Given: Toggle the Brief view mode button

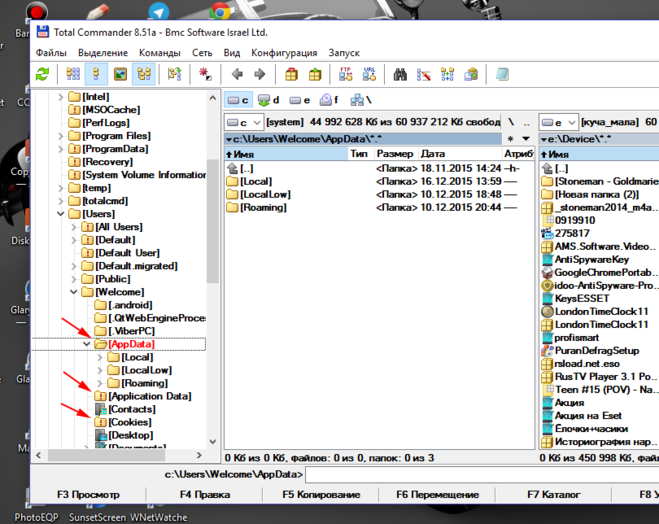Looking at the screenshot, I should pos(73,74).
